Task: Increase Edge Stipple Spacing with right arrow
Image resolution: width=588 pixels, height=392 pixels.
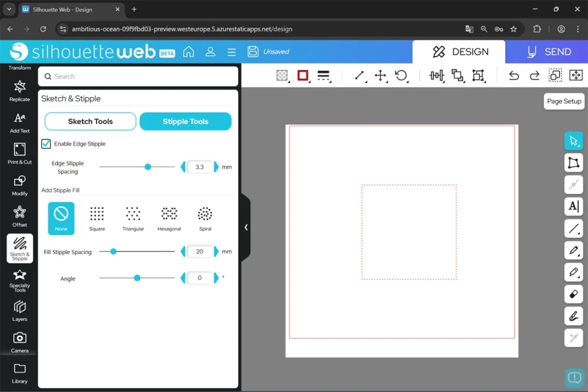Action: click(x=216, y=167)
